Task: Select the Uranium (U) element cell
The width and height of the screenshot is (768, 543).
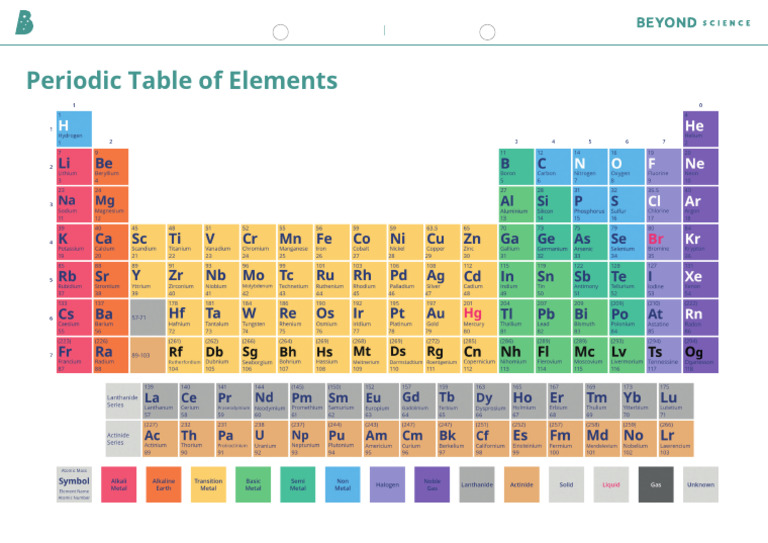Action: point(270,439)
